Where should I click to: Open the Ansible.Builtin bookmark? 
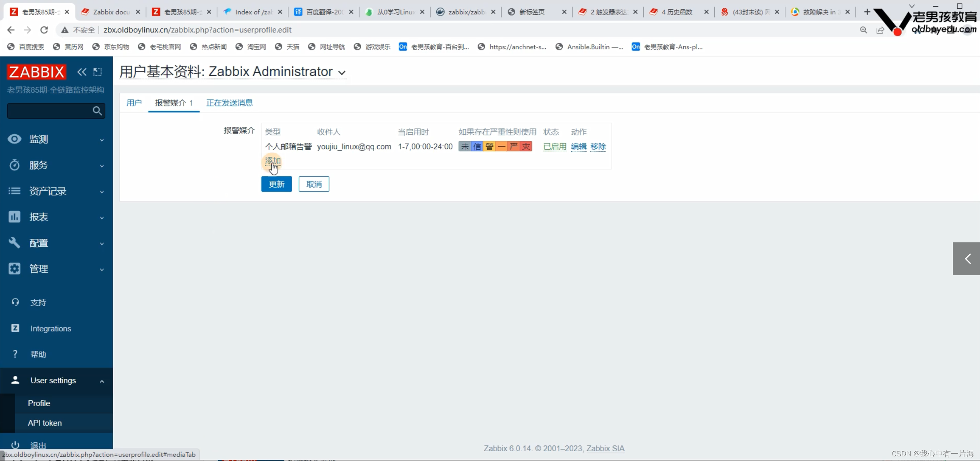click(590, 47)
